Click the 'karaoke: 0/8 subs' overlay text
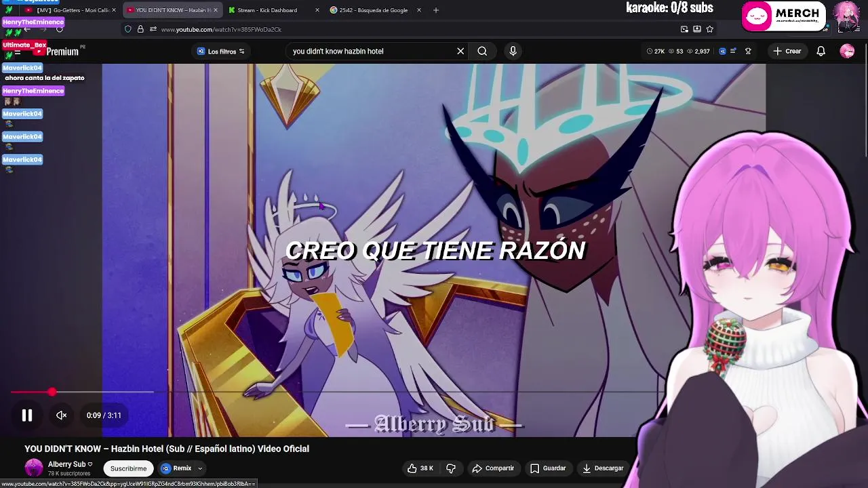 (669, 8)
